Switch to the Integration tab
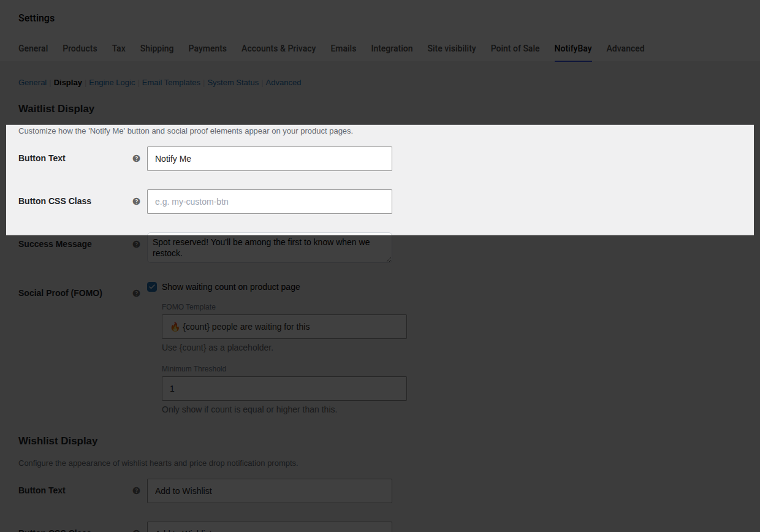The width and height of the screenshot is (760, 532). [392, 48]
